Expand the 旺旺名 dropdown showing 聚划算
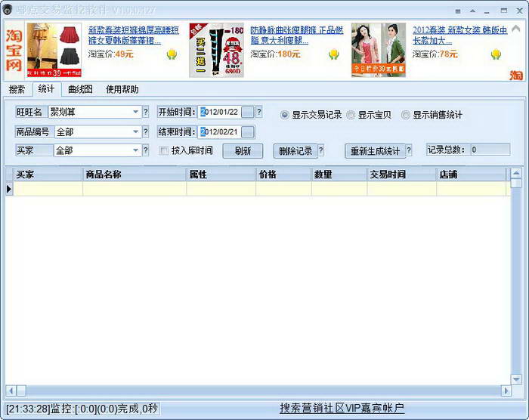This screenshot has height=420, width=529. tap(135, 112)
